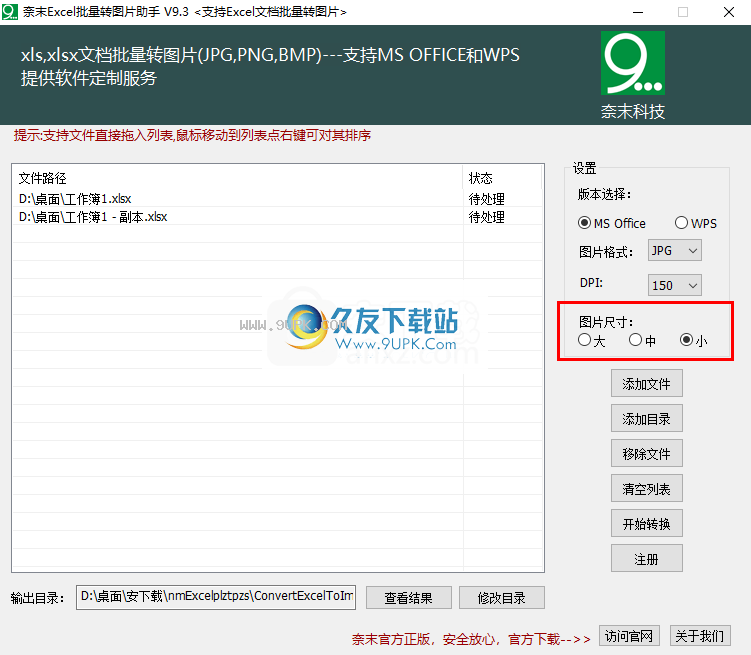The image size is (751, 655).
Task: Open the DPI 150 dropdown
Action: (674, 285)
